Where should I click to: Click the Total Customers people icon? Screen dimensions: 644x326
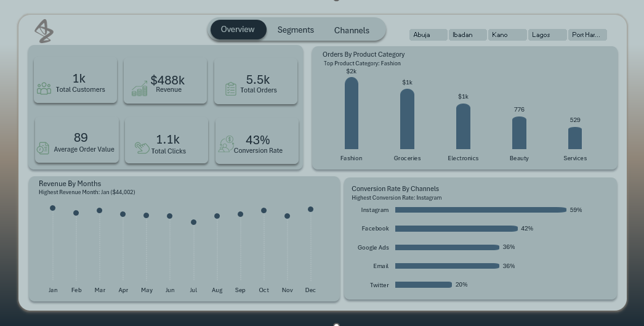[x=44, y=89]
